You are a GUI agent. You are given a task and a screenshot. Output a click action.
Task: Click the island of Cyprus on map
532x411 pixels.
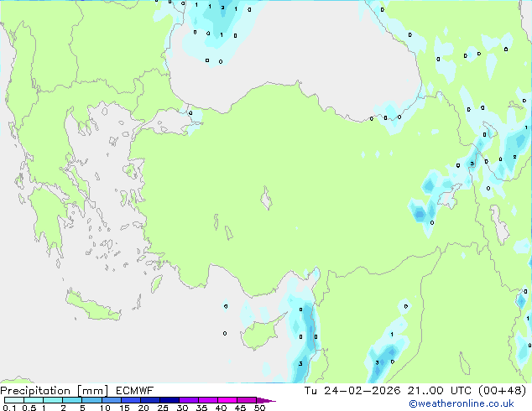pos(259,333)
